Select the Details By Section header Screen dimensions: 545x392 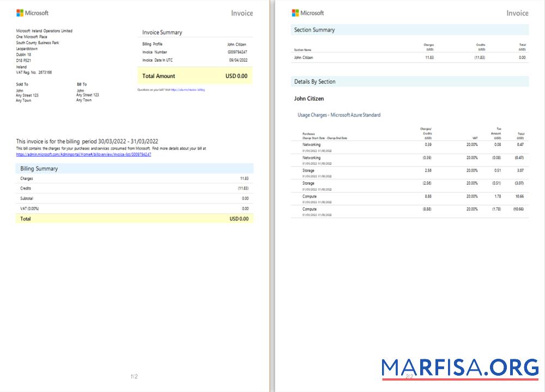pos(409,81)
